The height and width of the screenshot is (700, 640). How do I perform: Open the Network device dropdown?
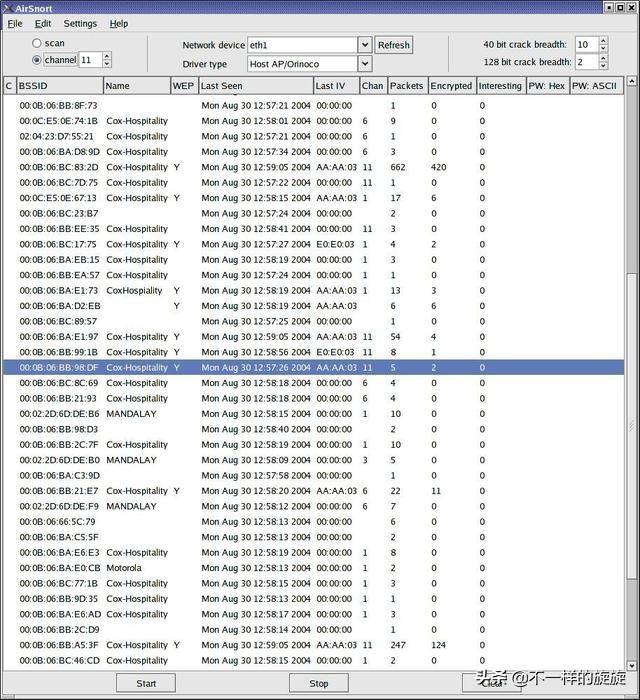tap(364, 45)
